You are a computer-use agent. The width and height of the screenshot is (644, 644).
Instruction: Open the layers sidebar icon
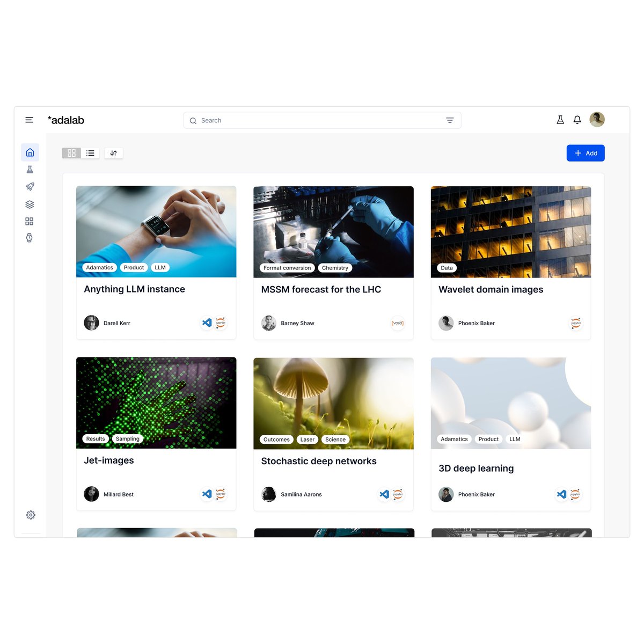30,204
